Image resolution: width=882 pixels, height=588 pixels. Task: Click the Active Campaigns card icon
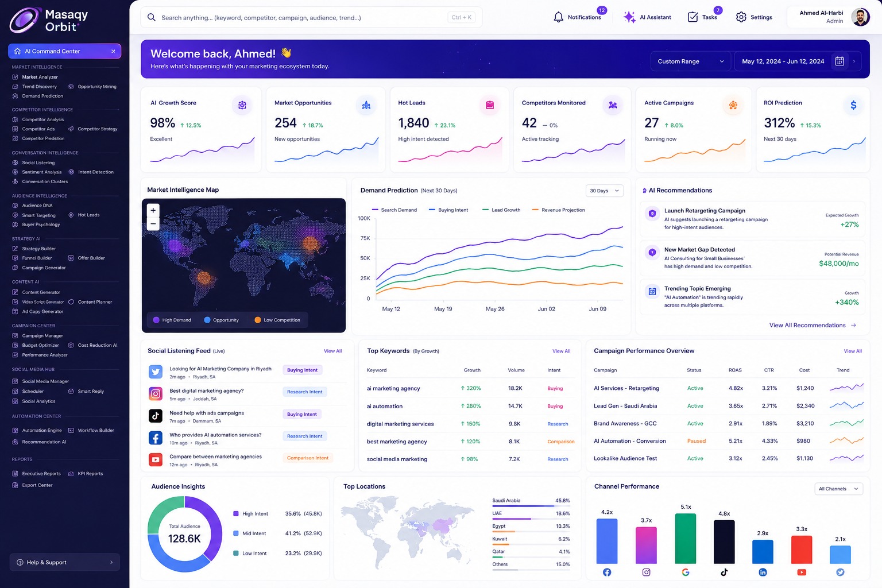(x=733, y=105)
